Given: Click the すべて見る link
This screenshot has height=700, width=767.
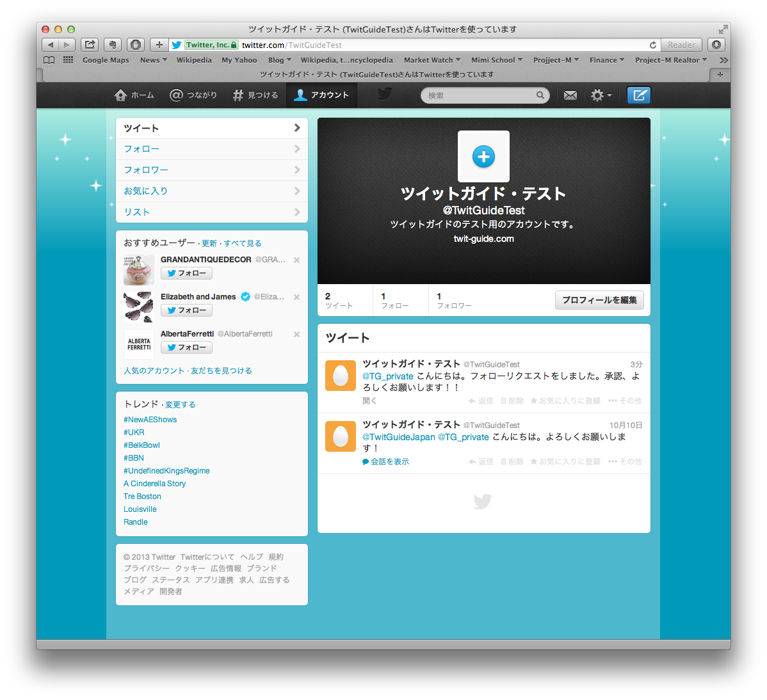Looking at the screenshot, I should 243,243.
